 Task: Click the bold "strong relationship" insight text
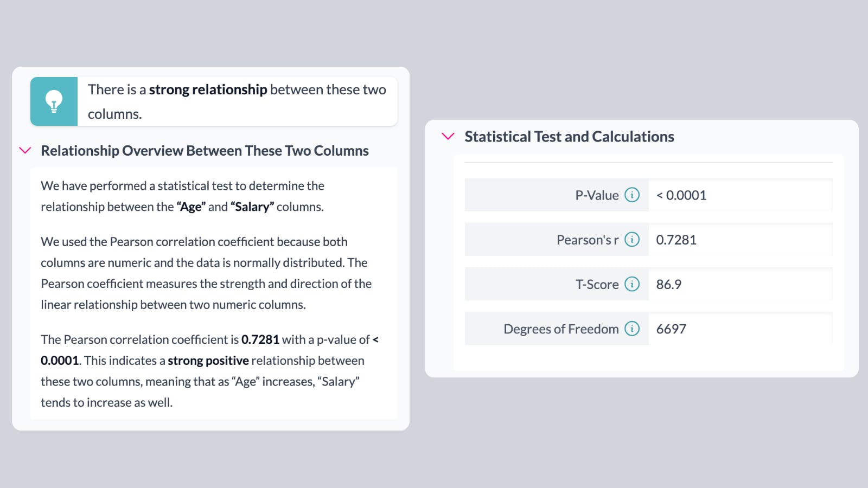click(x=208, y=89)
